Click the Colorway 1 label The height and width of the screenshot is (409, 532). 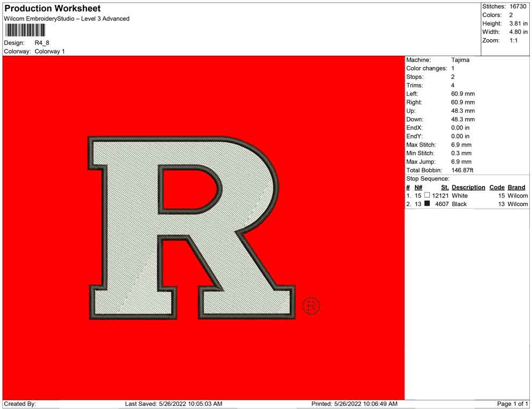click(49, 52)
